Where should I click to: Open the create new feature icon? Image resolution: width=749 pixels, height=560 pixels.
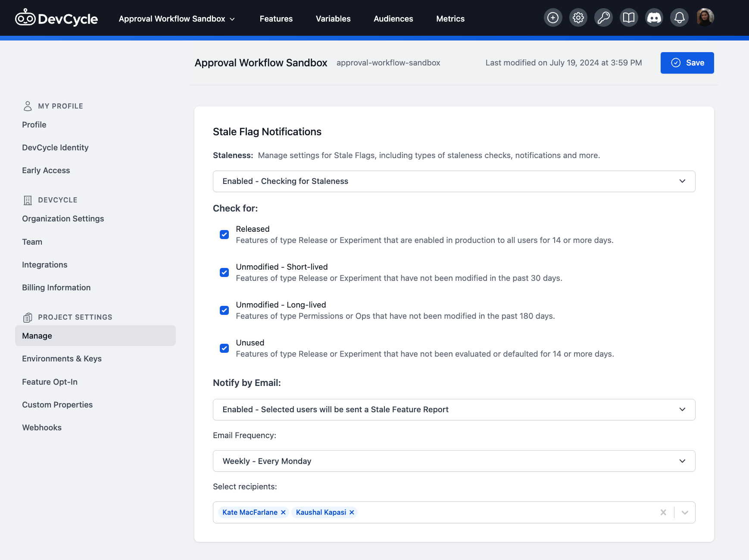[553, 18]
